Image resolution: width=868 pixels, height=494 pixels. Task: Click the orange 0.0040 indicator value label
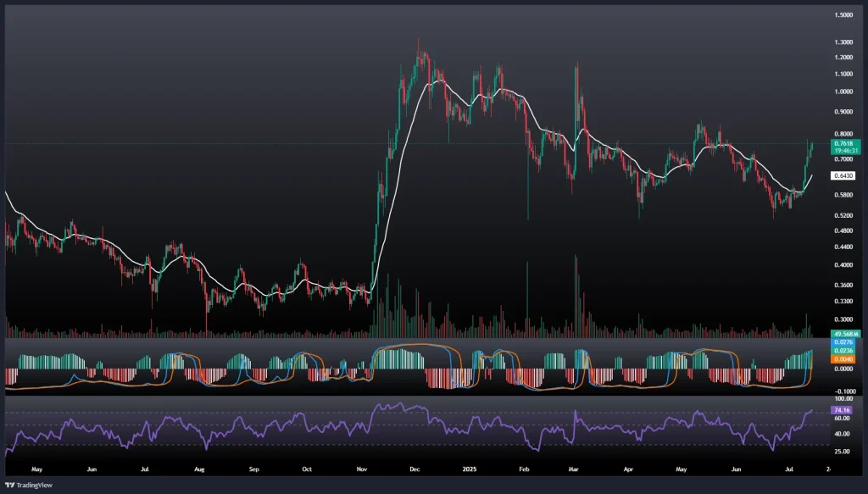[x=843, y=359]
